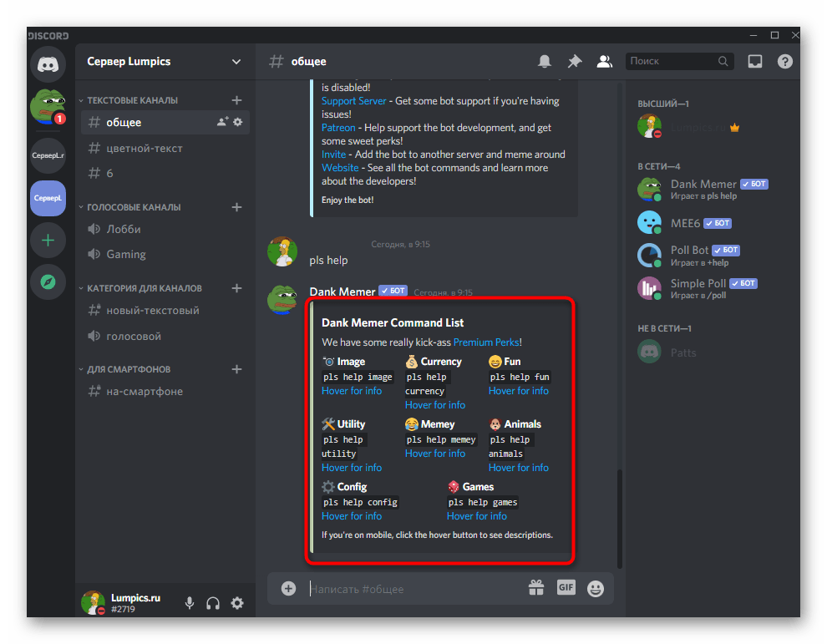
Task: Toggle microphone mute
Action: click(x=190, y=603)
